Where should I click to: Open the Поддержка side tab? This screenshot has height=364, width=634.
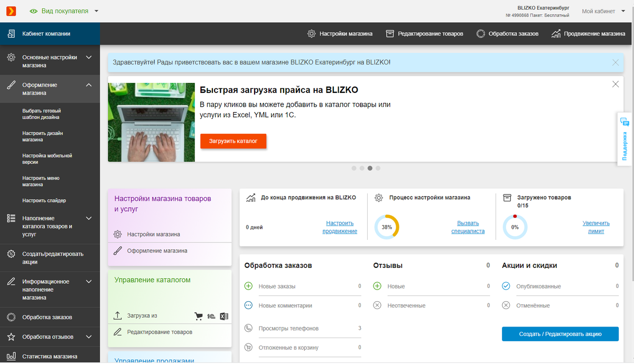click(x=625, y=139)
